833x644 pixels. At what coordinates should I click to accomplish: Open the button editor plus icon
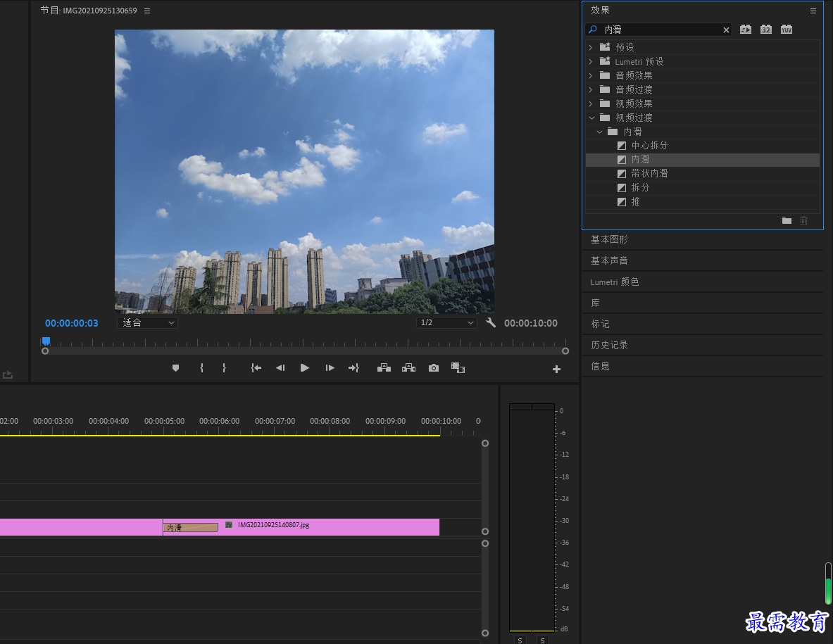tap(556, 369)
